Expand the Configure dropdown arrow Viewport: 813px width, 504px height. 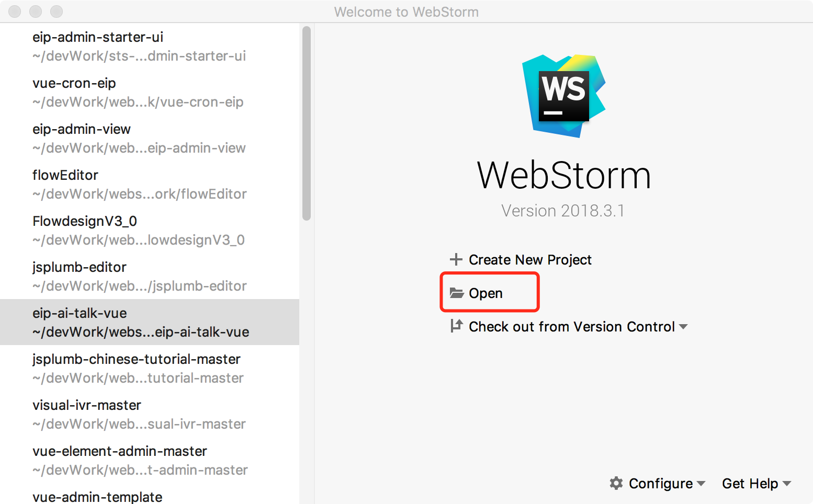click(701, 484)
